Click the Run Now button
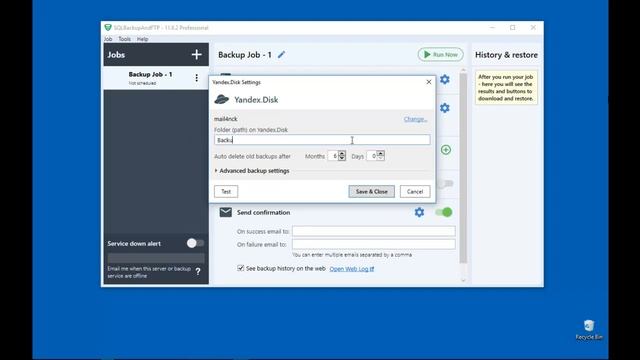 (x=440, y=54)
